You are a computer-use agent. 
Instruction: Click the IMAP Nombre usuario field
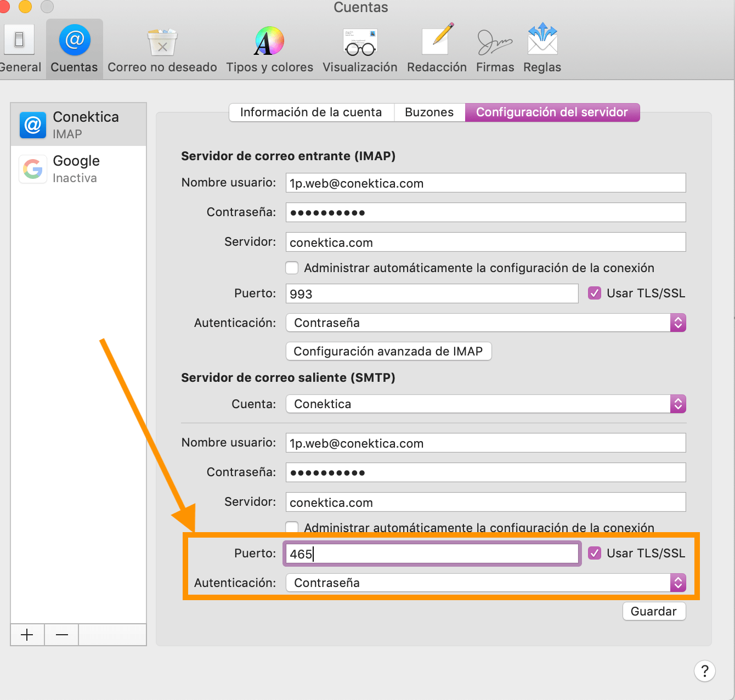tap(485, 183)
